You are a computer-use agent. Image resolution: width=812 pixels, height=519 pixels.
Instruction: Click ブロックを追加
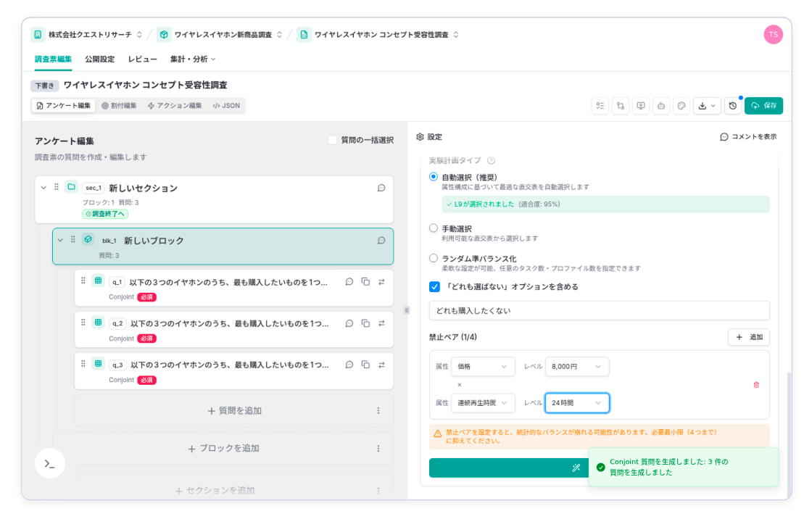pyautogui.click(x=223, y=449)
